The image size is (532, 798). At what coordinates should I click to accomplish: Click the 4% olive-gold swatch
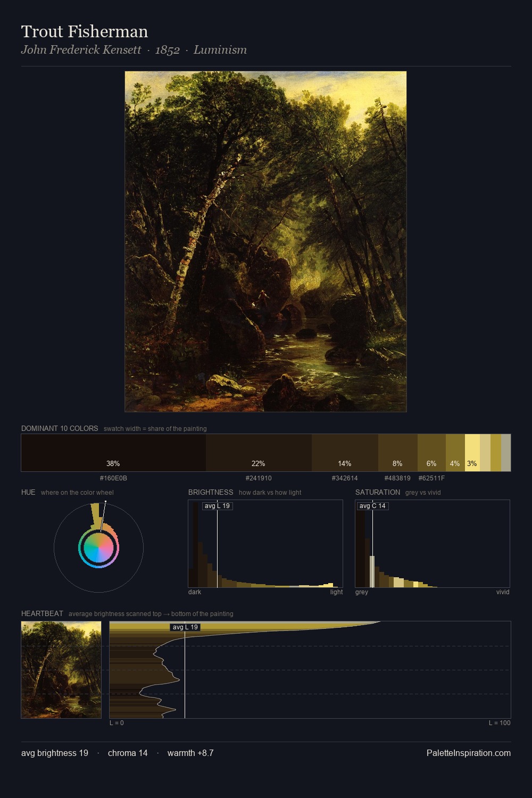click(455, 453)
